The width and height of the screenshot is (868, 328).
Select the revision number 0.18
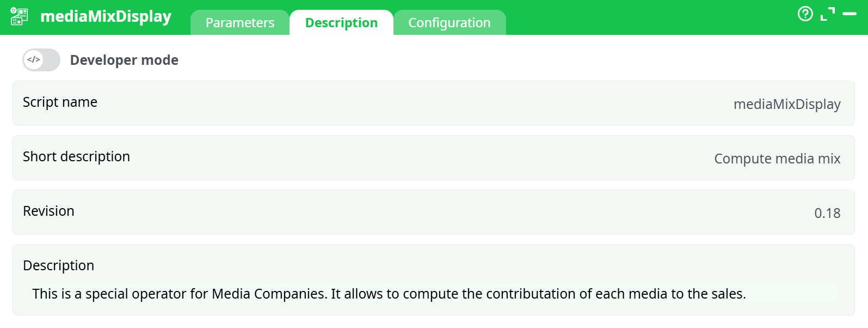pyautogui.click(x=827, y=213)
